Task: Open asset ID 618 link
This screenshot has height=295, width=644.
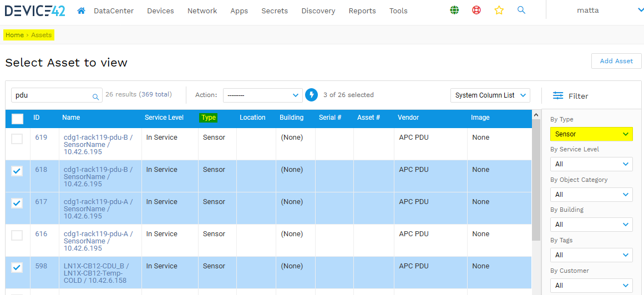Action: [x=41, y=169]
